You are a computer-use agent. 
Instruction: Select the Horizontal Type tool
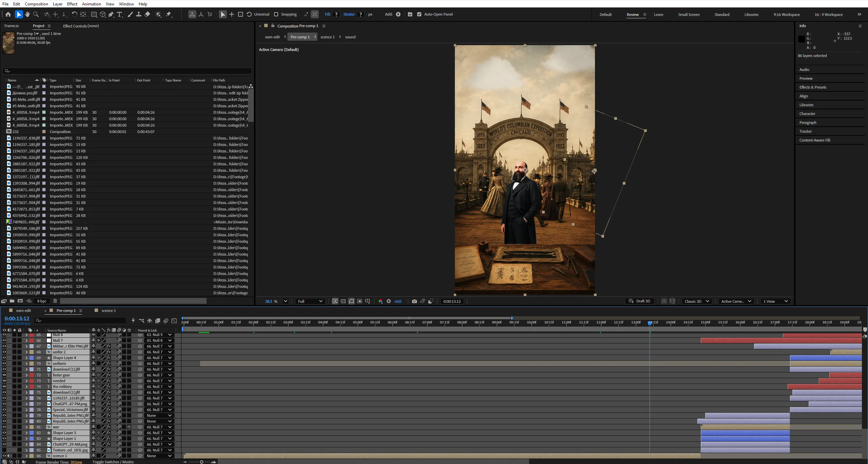pos(119,14)
